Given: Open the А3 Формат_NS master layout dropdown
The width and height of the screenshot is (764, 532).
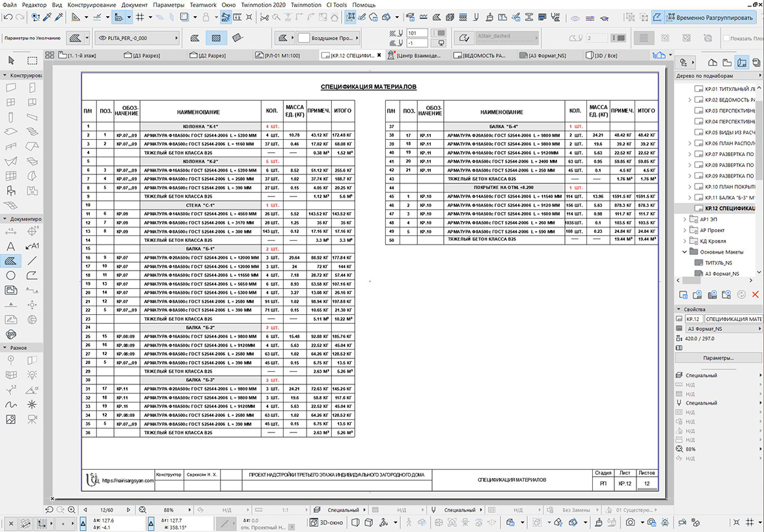Looking at the screenshot, I should [723, 328].
